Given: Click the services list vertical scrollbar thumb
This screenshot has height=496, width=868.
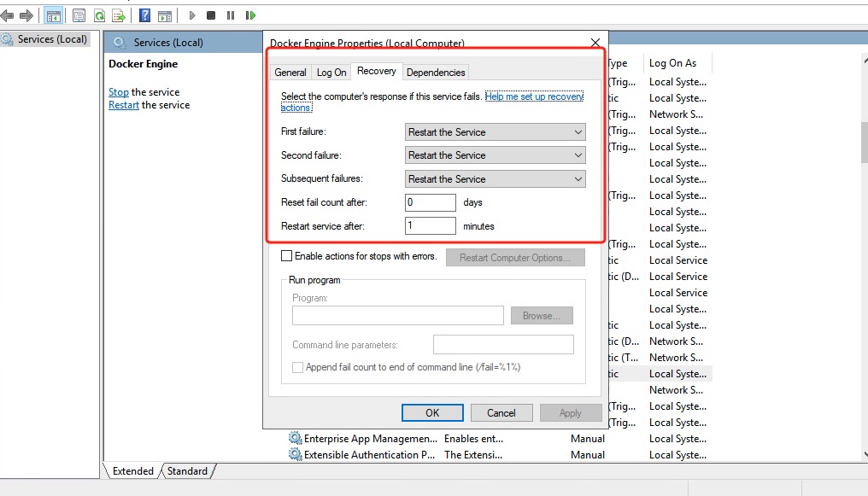Looking at the screenshot, I should (865, 143).
